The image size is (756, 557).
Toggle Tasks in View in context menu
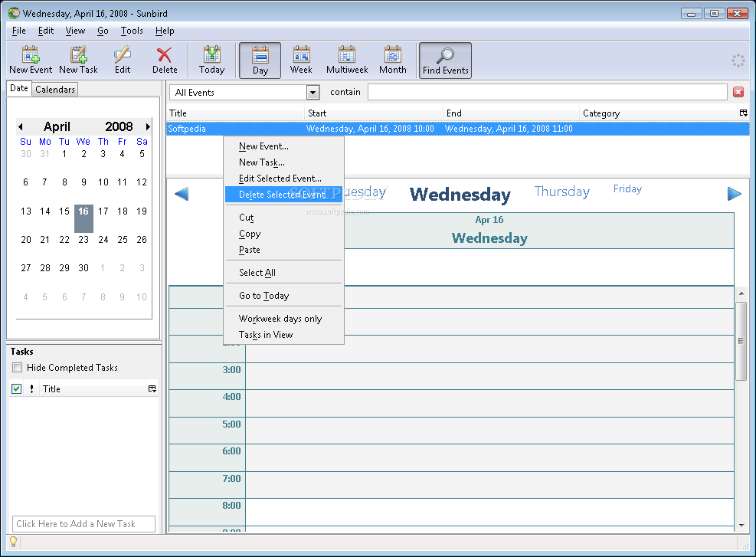[x=283, y=335]
